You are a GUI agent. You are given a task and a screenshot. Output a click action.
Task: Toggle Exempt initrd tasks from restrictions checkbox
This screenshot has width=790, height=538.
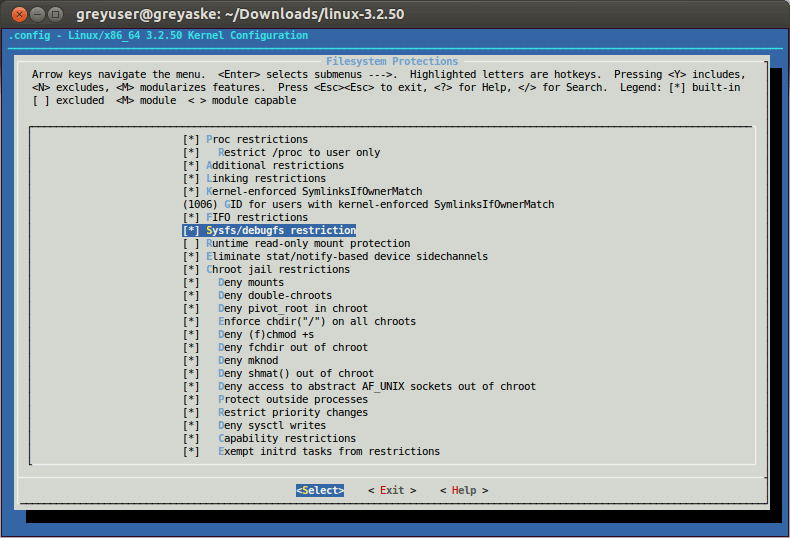[x=191, y=452]
